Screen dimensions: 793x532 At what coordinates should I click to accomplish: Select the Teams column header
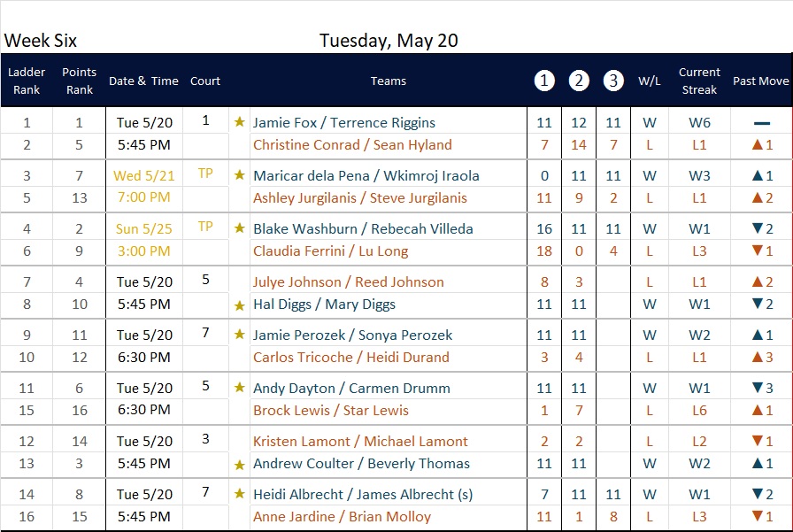click(x=388, y=81)
